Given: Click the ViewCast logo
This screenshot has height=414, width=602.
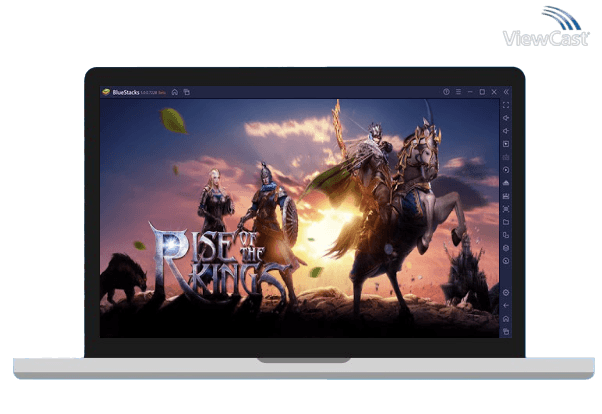Looking at the screenshot, I should point(546,27).
